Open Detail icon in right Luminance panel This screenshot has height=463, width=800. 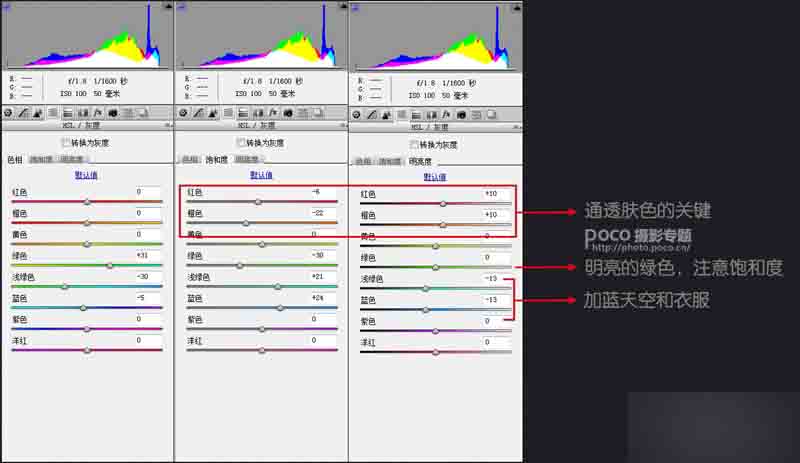tap(387, 115)
